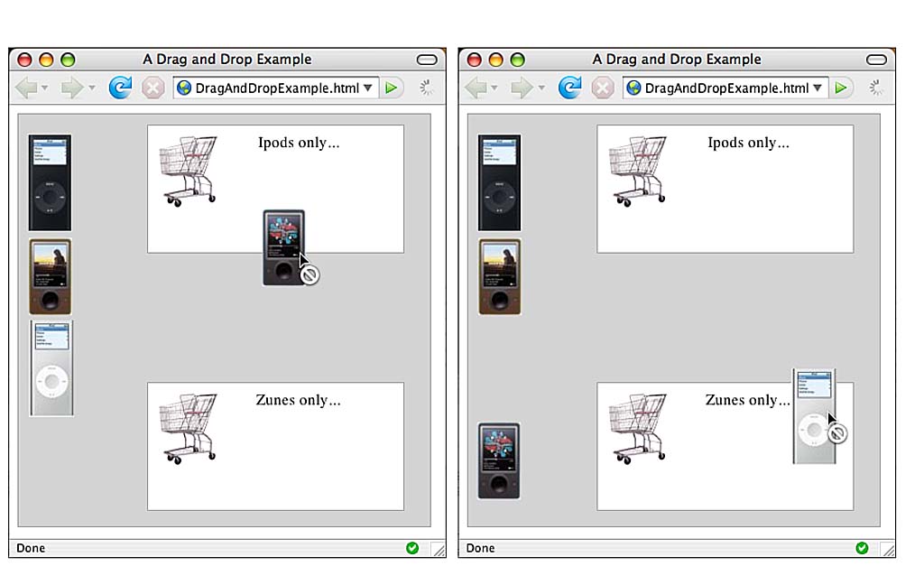Click the 'Zunes only...' text in left window
Image resolution: width=924 pixels, height=585 pixels.
[298, 401]
